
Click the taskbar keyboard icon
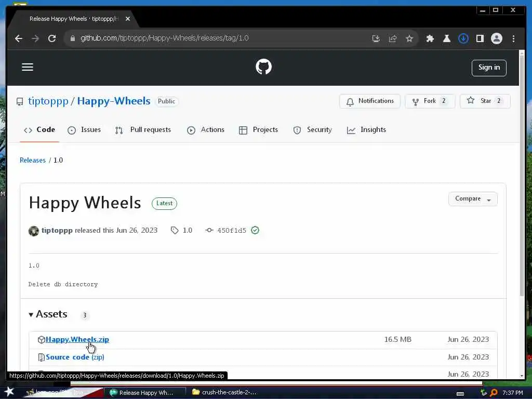(x=460, y=393)
